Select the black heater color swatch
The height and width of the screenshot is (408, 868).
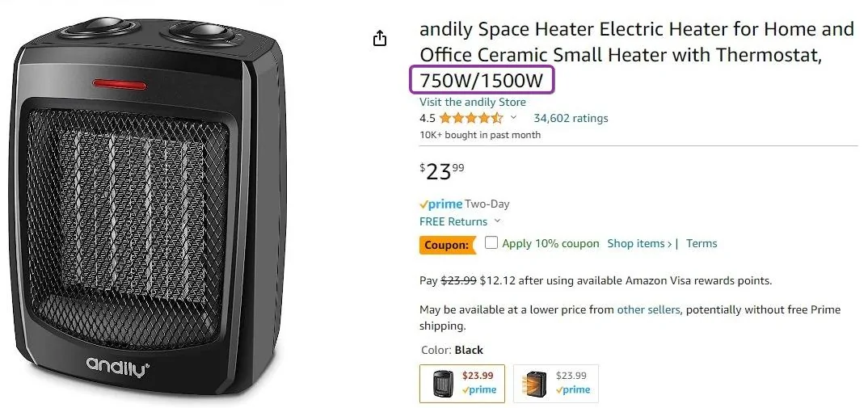pyautogui.click(x=462, y=383)
